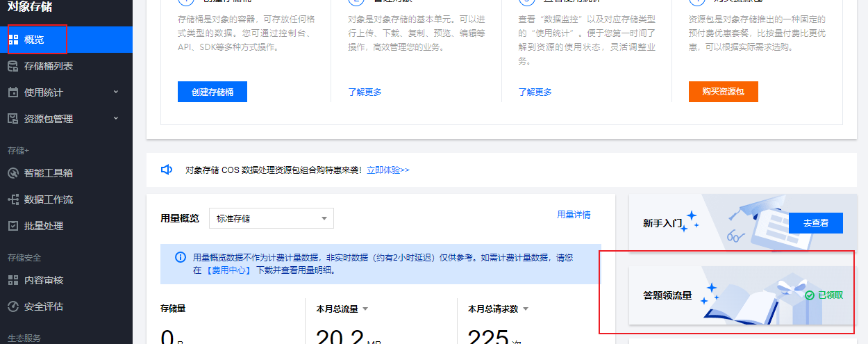Click the 使用统计 calendar icon
Image resolution: width=868 pixels, height=344 pixels.
point(13,92)
